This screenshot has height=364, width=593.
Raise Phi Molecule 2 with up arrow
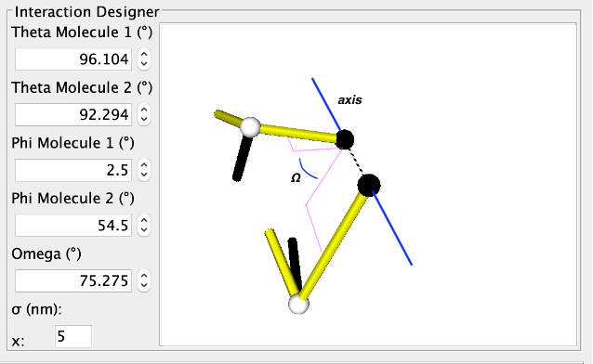(x=144, y=220)
